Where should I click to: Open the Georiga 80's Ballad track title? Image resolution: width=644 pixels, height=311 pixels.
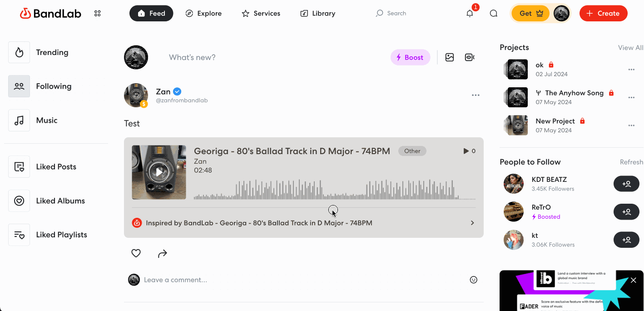pyautogui.click(x=292, y=151)
